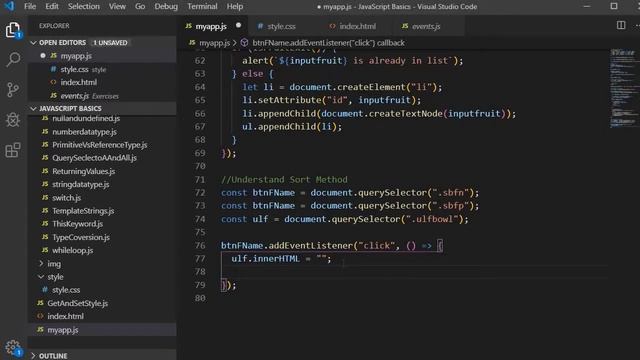Open the View menu

[x=117, y=6]
